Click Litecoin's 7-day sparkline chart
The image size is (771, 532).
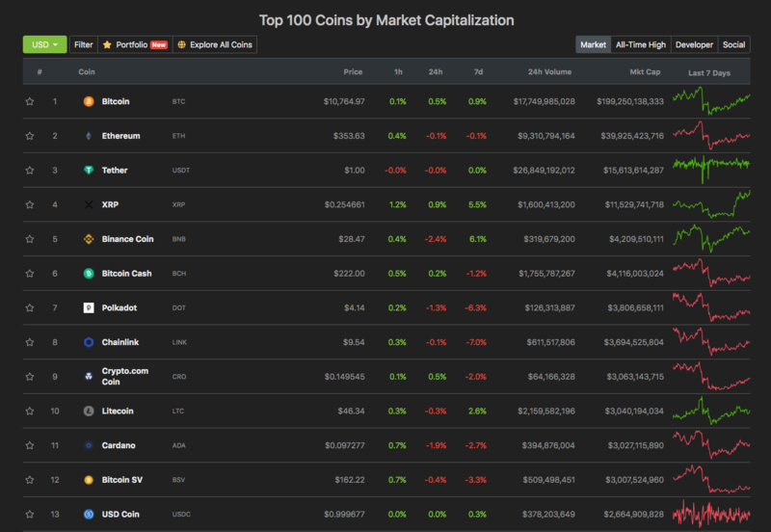(x=711, y=411)
